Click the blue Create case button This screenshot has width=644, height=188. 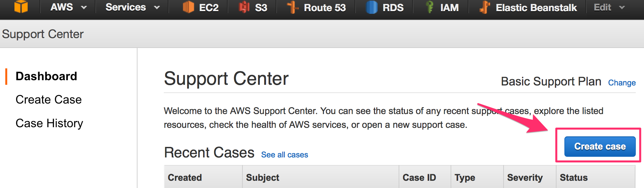click(x=600, y=146)
